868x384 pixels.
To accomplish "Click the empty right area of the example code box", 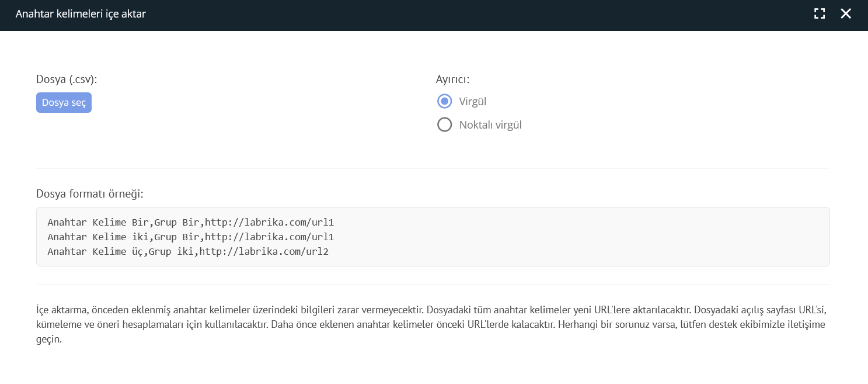I will 584,237.
